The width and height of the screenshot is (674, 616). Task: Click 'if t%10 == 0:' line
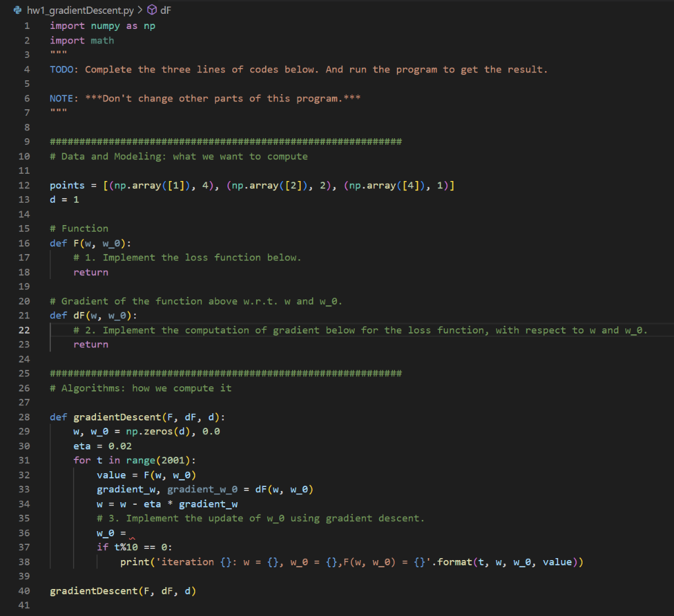[x=134, y=548]
